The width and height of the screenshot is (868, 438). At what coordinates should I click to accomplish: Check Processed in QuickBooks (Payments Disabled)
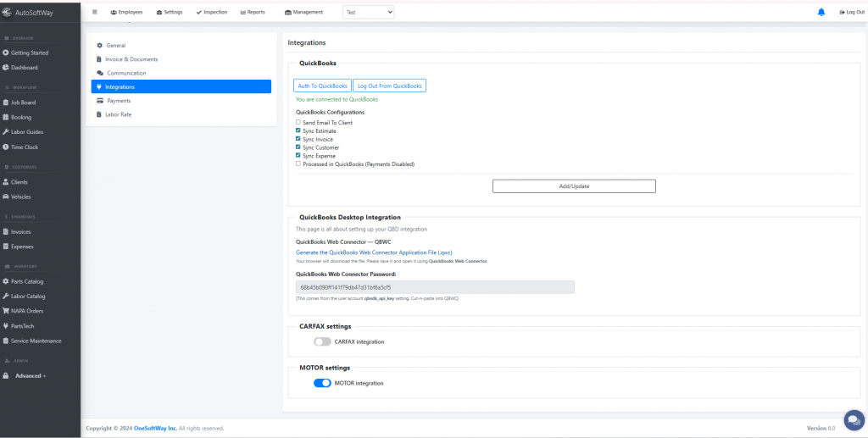click(298, 164)
